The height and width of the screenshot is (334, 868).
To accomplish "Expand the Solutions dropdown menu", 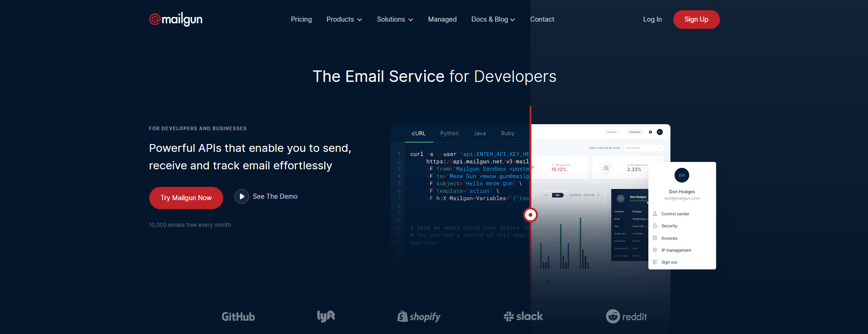I will (395, 19).
